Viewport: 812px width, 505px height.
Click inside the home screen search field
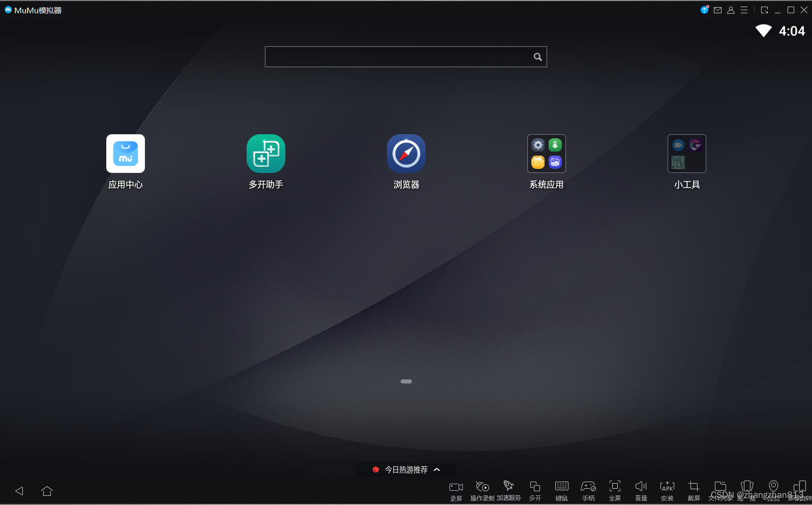[406, 57]
